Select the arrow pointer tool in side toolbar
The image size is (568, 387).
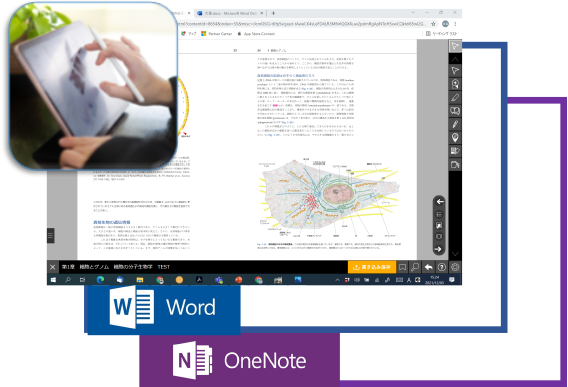455,71
